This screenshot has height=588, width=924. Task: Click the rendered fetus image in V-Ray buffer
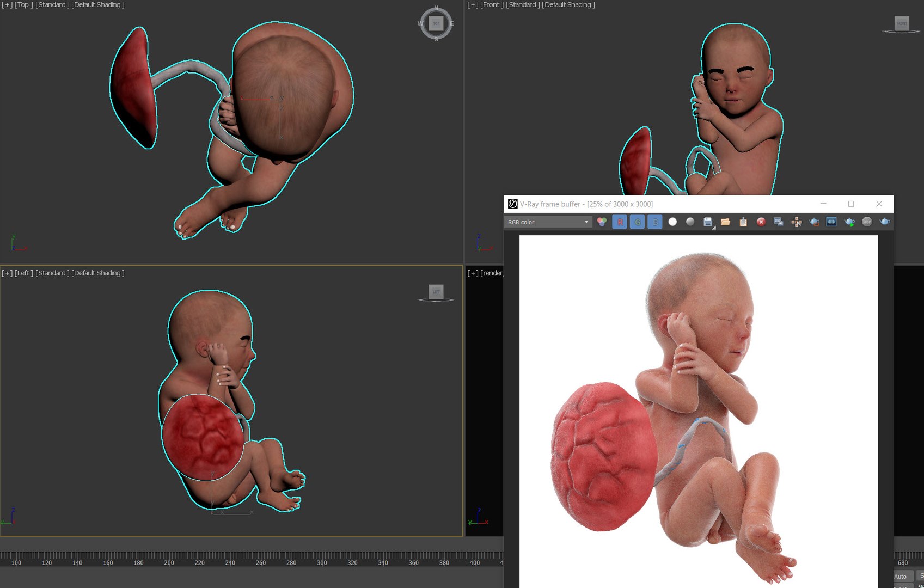[x=699, y=412]
